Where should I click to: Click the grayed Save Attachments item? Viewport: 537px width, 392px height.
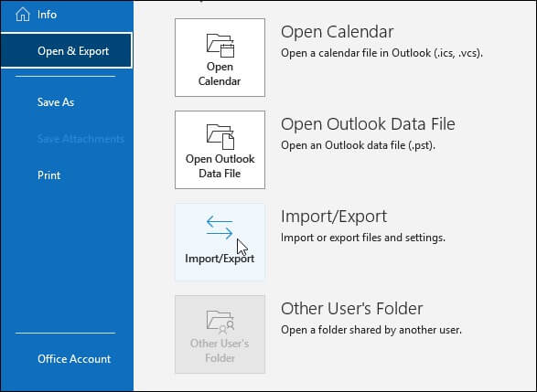point(81,139)
